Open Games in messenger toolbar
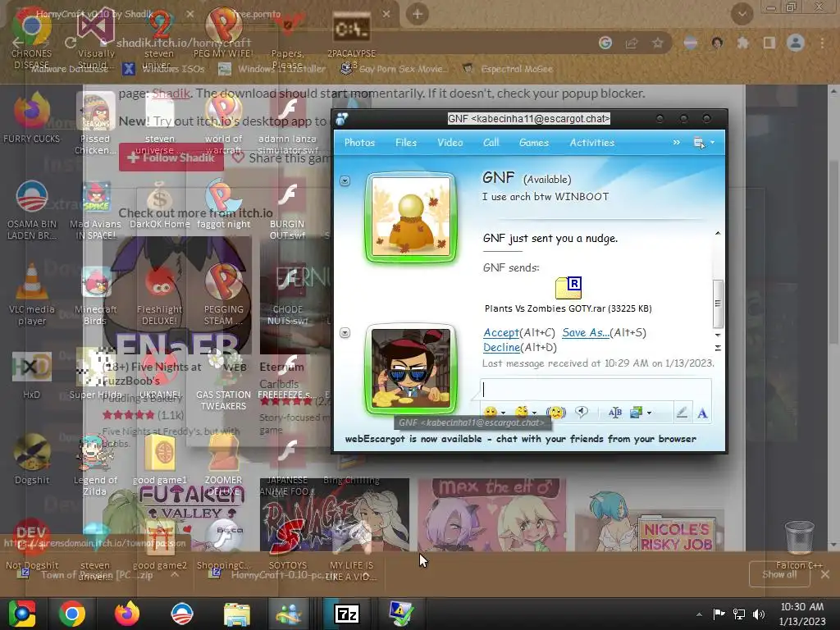Screen dimensions: 840x630 pyautogui.click(x=534, y=143)
